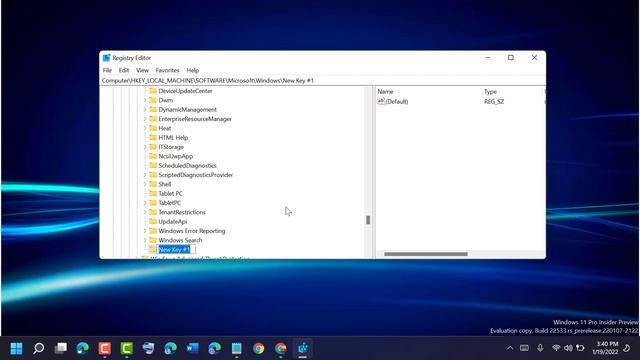Expand the Heat key
Viewport: 640px width, 360px height.
pyautogui.click(x=144, y=128)
